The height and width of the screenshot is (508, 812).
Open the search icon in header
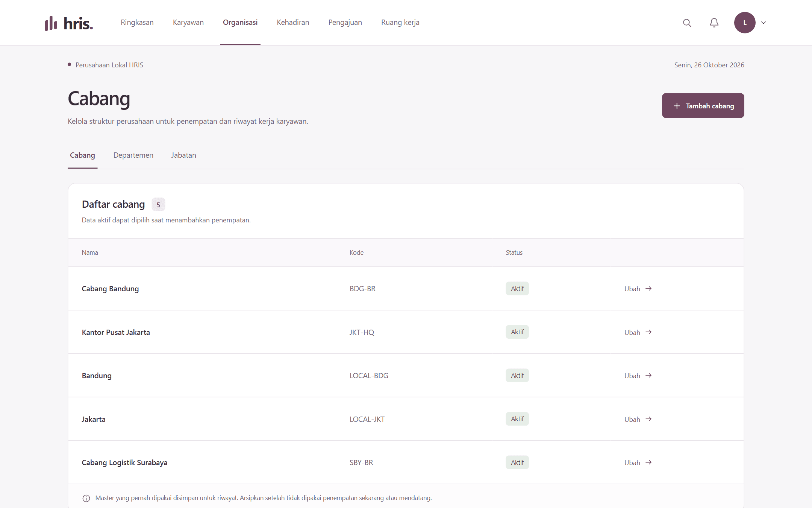pos(687,23)
